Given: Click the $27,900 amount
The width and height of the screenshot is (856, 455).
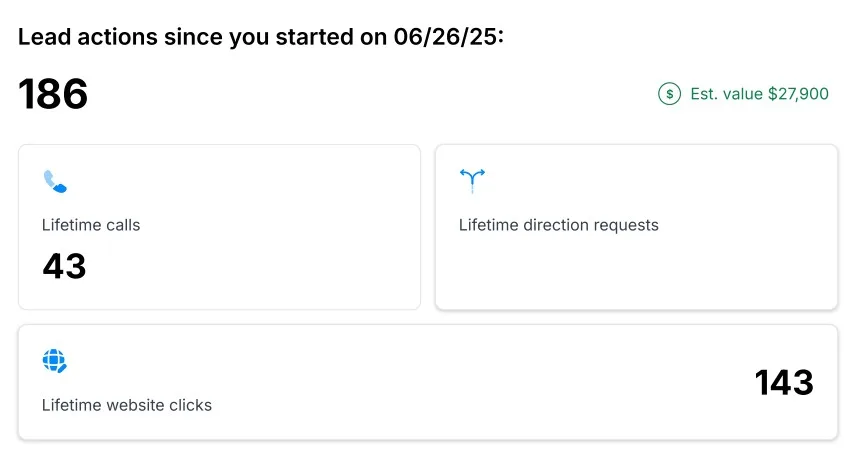Looking at the screenshot, I should [x=798, y=94].
